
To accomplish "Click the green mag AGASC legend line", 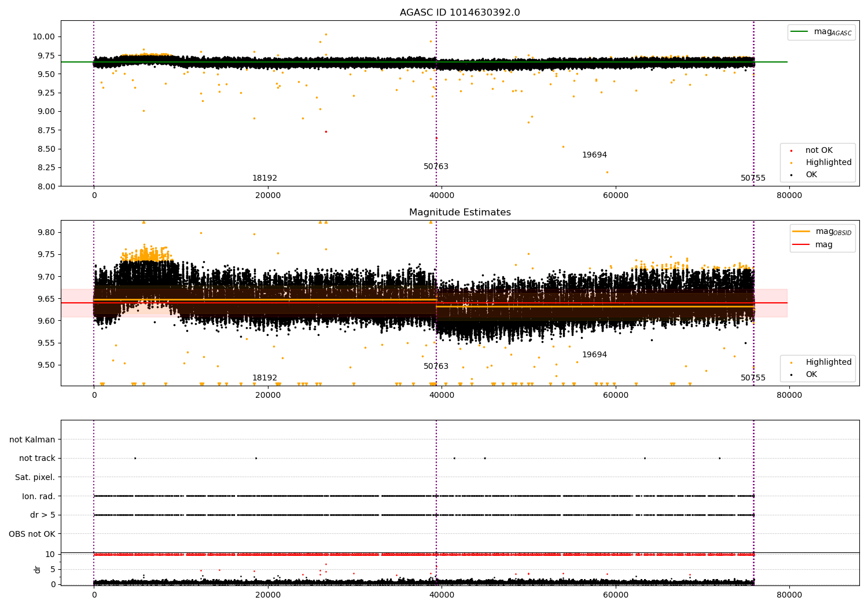I will coord(800,32).
